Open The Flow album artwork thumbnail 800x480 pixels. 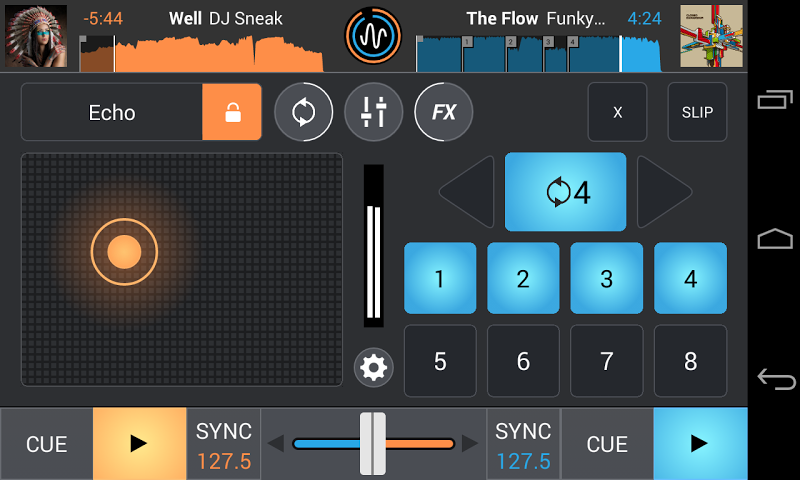(711, 36)
